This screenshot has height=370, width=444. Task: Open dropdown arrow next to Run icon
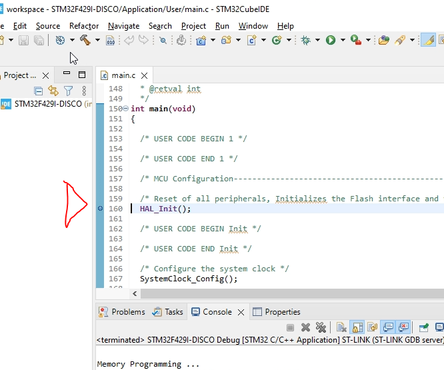pos(343,40)
